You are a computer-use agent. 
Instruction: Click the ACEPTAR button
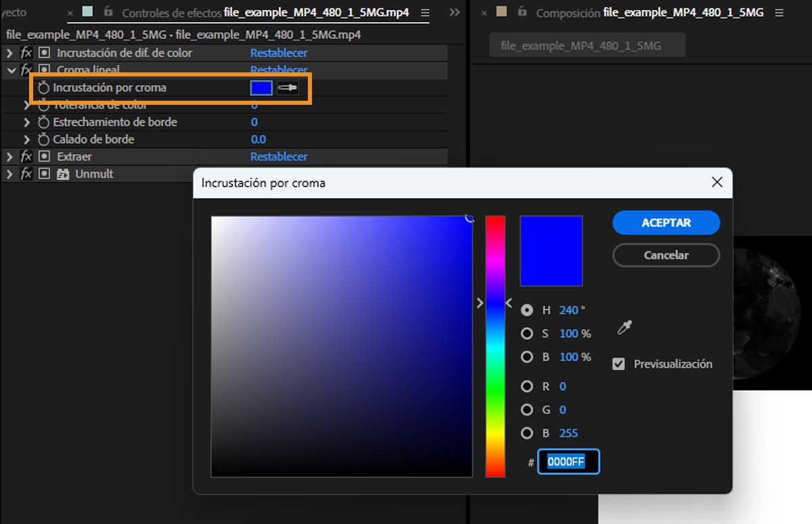(666, 222)
